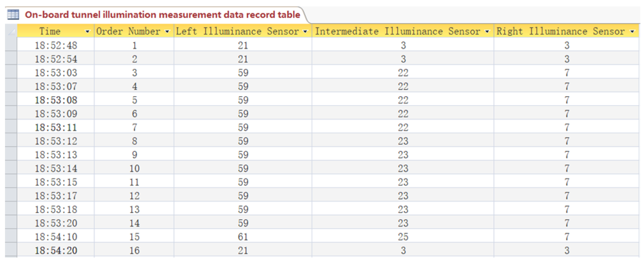
Task: Open the Right Illuminance Sensor dropdown arrow
Action: click(632, 32)
